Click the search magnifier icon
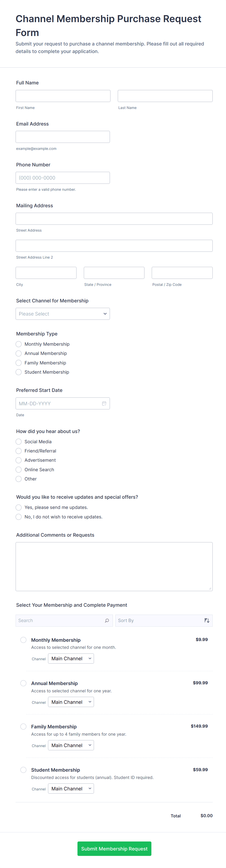The height and width of the screenshot is (868, 226). [107, 620]
